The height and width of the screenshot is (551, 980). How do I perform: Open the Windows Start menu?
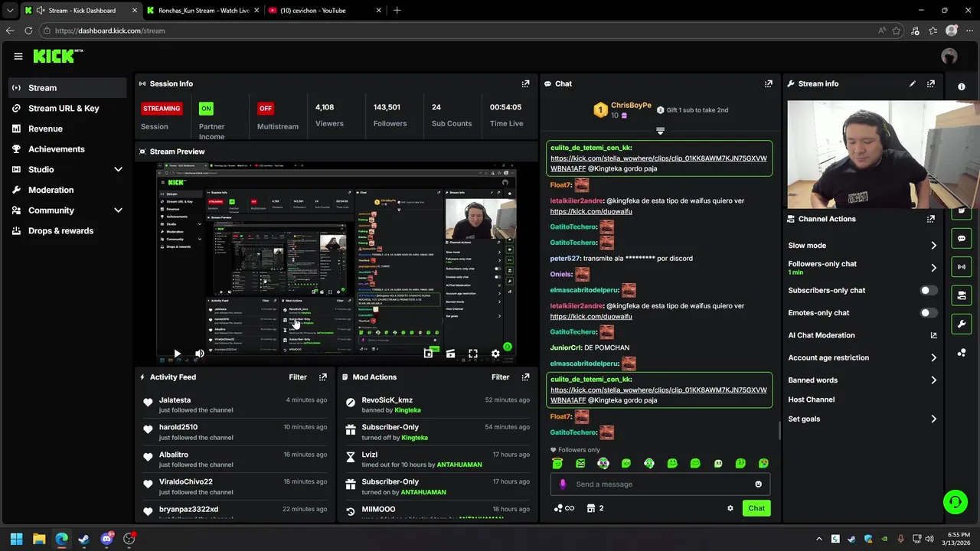(16, 539)
